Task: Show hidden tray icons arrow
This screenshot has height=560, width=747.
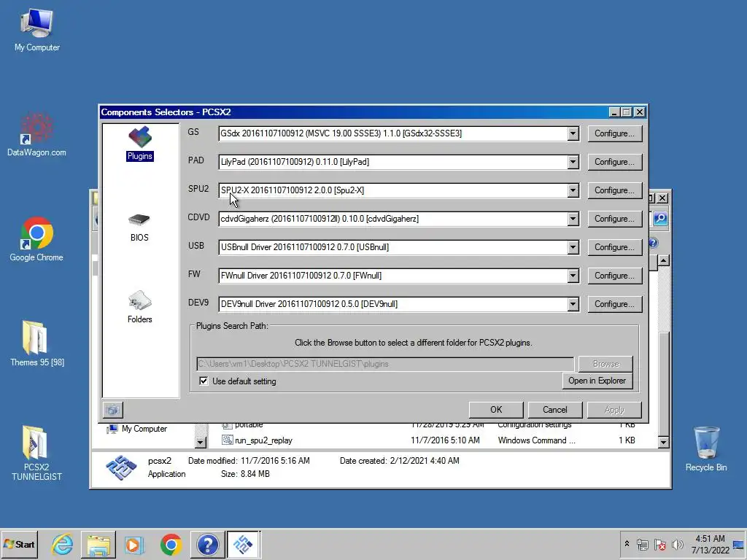Action: coord(627,544)
